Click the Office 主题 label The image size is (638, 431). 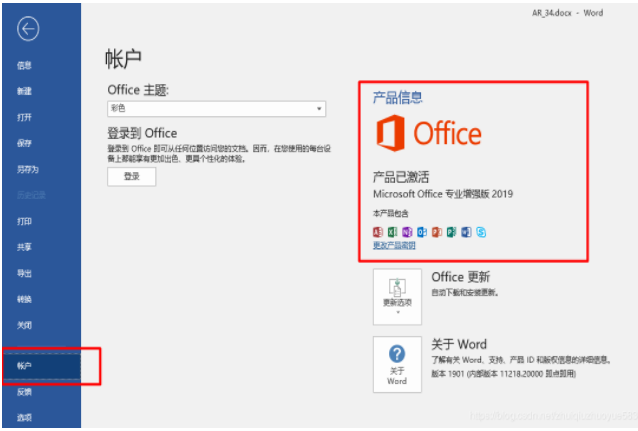point(138,90)
